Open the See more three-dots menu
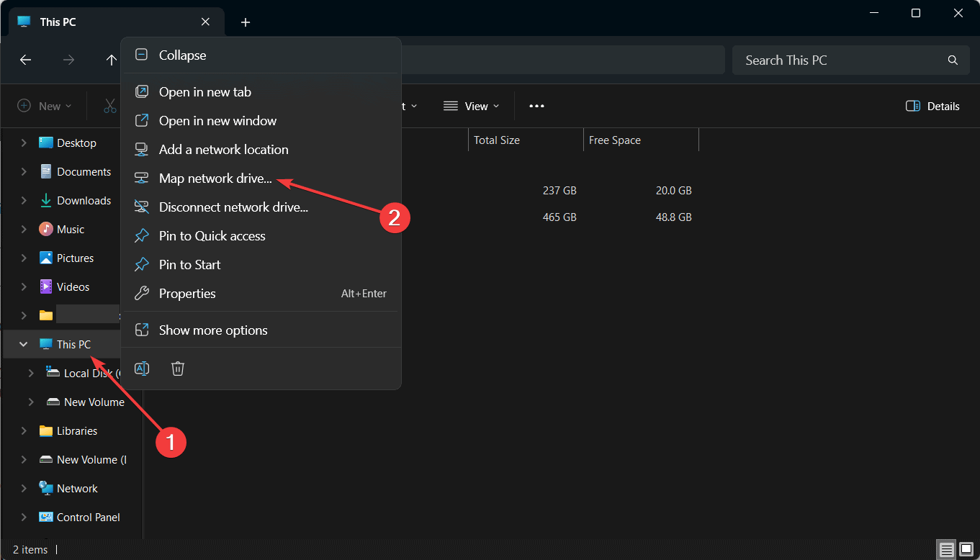 point(536,107)
